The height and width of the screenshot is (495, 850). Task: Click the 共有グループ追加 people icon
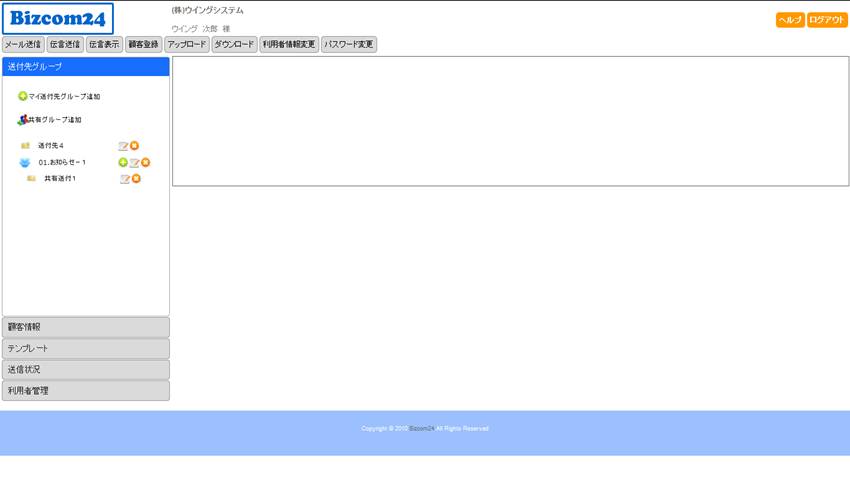pos(22,120)
